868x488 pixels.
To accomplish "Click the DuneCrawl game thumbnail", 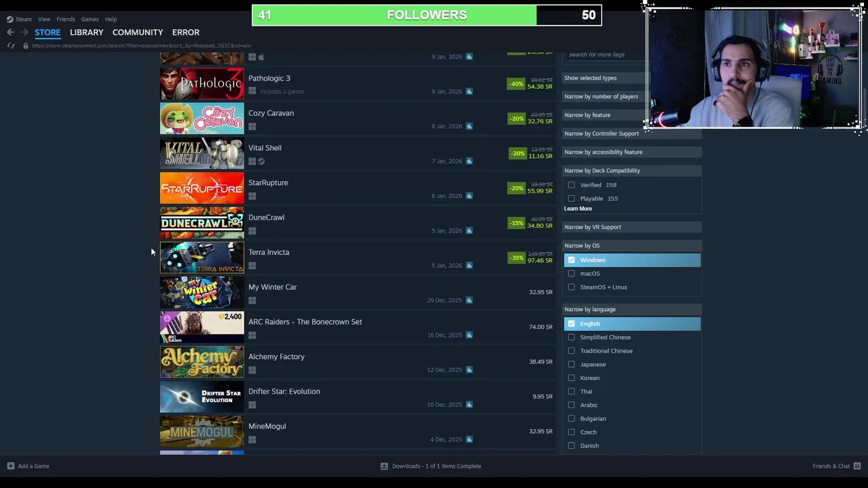I will point(202,223).
